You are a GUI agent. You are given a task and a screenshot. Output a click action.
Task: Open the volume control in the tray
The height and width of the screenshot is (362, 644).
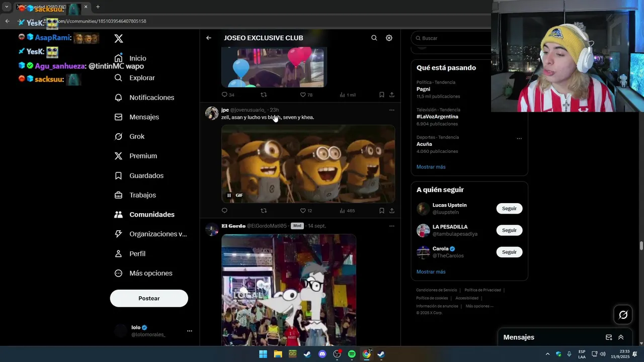coord(603,354)
